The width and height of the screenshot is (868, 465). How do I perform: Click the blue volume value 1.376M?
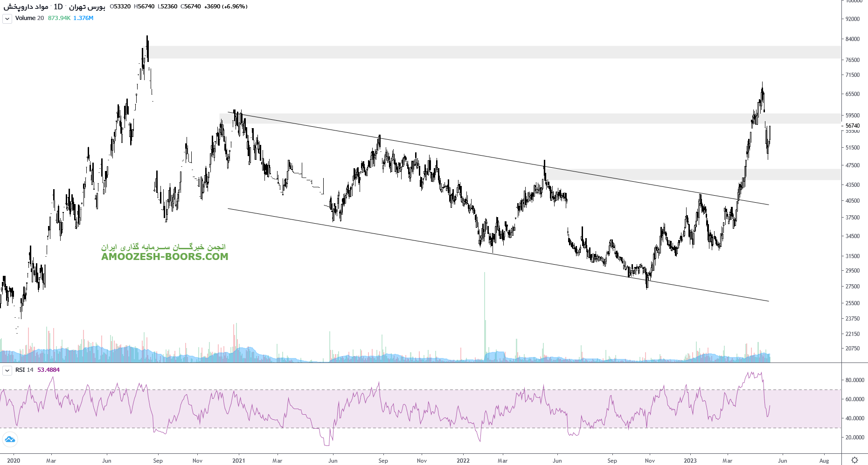(83, 18)
